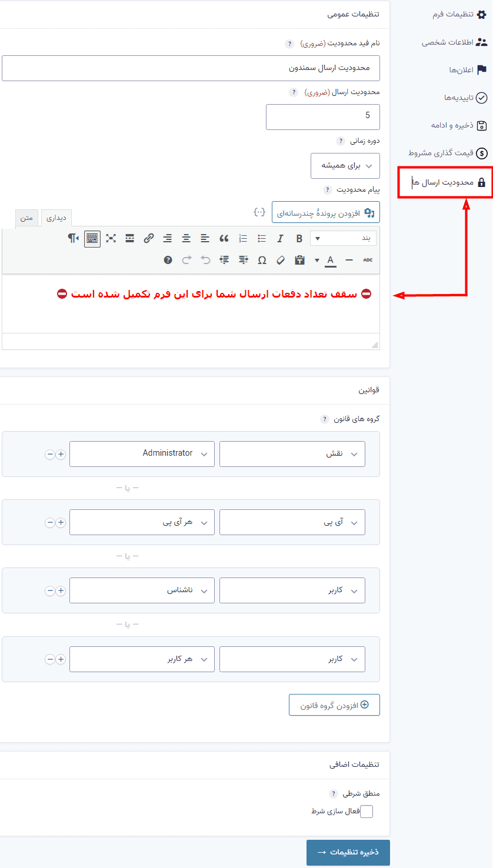Image resolution: width=493 pixels, height=868 pixels.
Task: Open editor keyboard shortcuts help
Action: pyautogui.click(x=168, y=259)
